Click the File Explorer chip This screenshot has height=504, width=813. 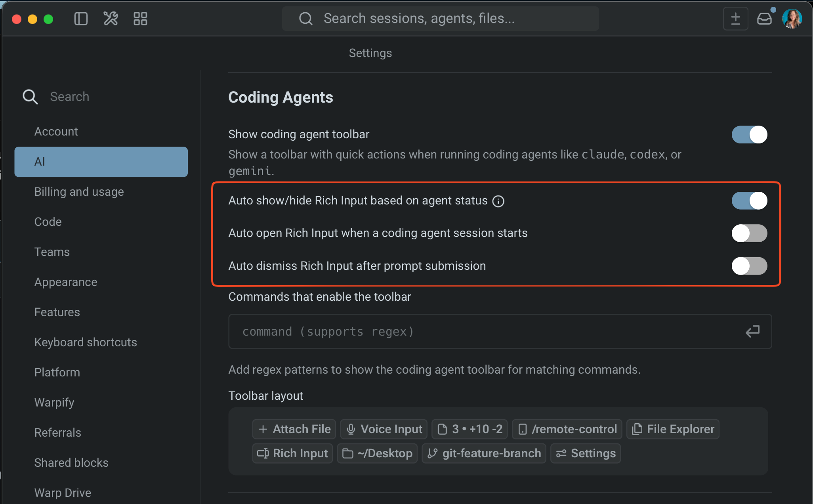point(672,429)
